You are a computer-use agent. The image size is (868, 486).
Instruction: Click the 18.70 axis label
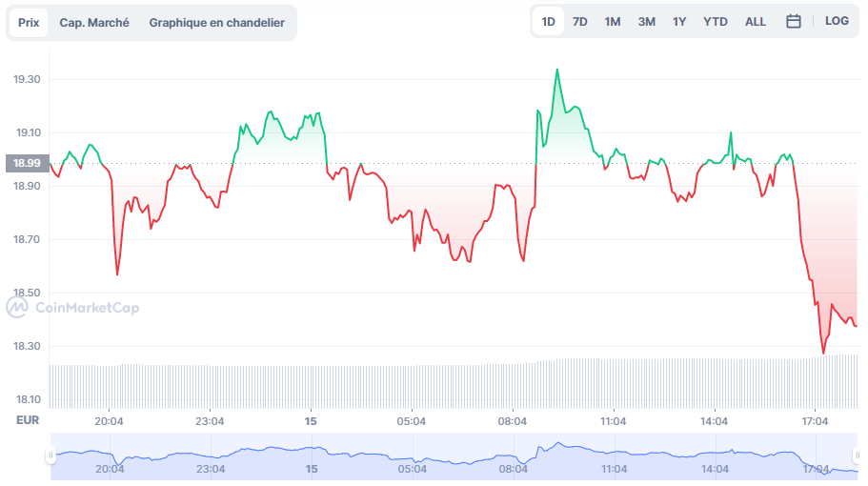27,239
